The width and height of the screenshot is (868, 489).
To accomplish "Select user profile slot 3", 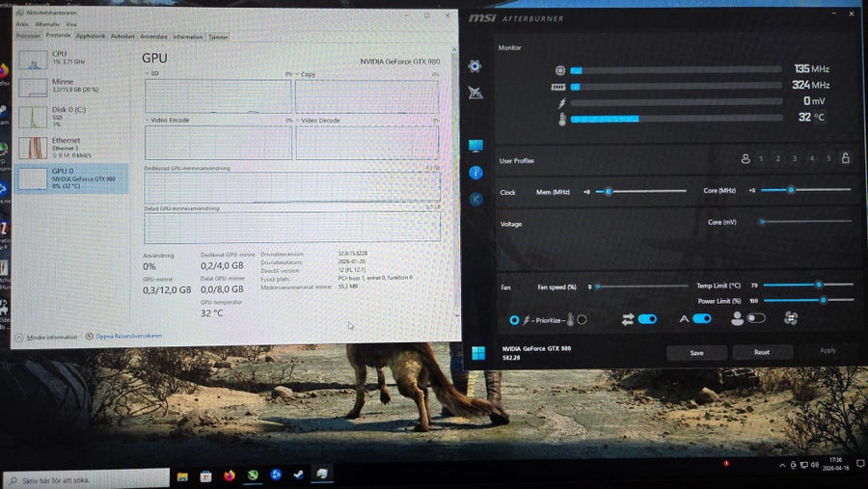I will pyautogui.click(x=795, y=159).
